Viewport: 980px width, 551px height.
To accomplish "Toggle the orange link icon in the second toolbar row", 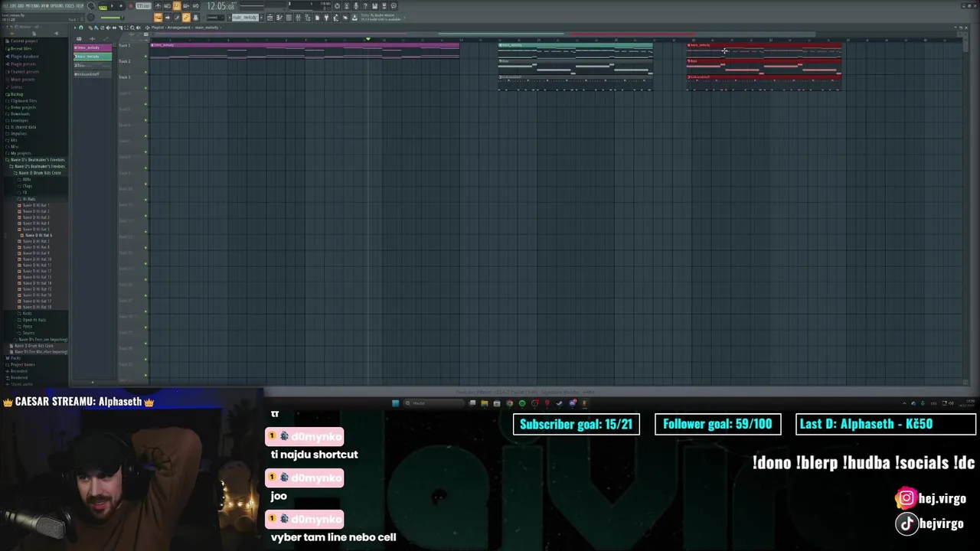I will pyautogui.click(x=186, y=17).
